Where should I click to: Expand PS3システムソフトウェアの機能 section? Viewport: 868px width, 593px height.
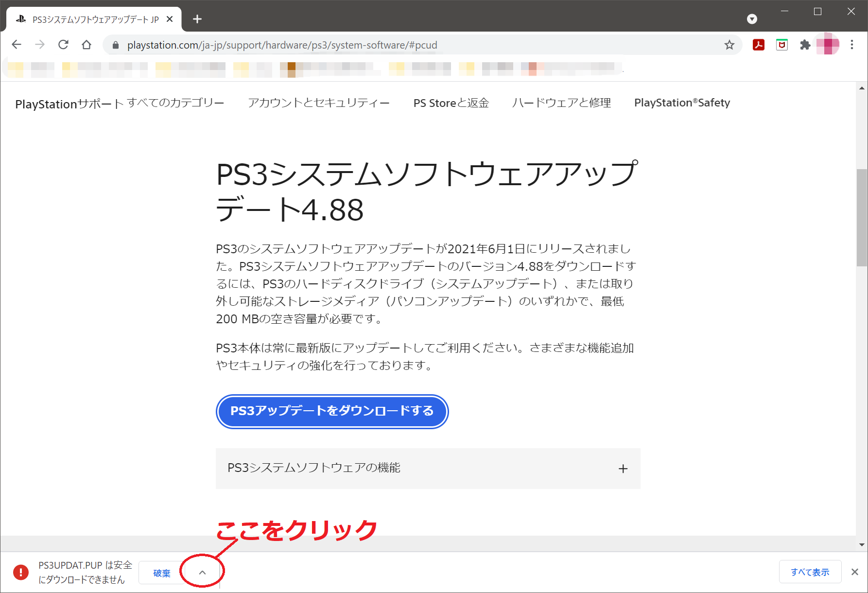click(x=428, y=469)
